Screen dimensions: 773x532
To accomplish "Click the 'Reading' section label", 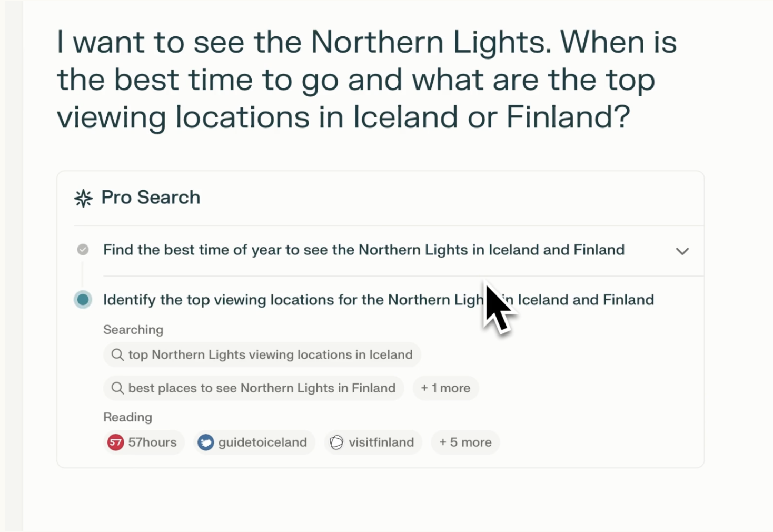I will 127,417.
